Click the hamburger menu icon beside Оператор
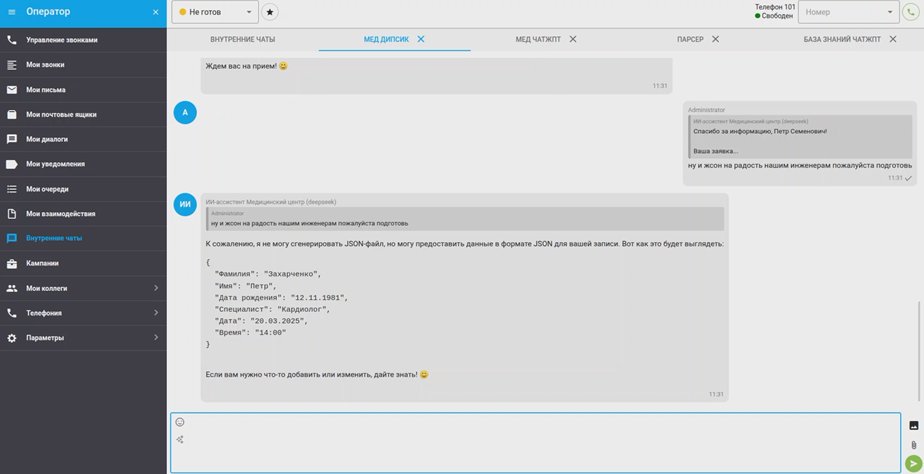Viewport: 924px width, 474px height. pos(12,12)
